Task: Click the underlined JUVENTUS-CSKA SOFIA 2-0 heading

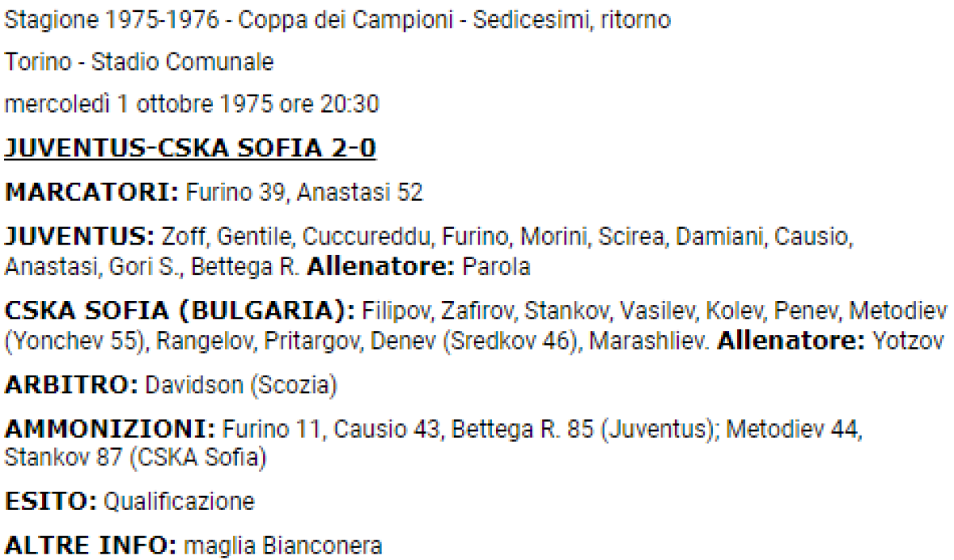Action: tap(190, 149)
